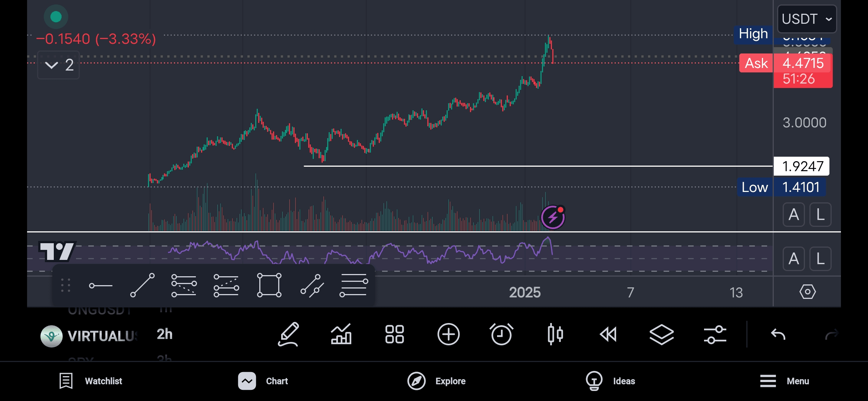868x401 pixels.
Task: Tap the add symbol plus icon
Action: (448, 335)
